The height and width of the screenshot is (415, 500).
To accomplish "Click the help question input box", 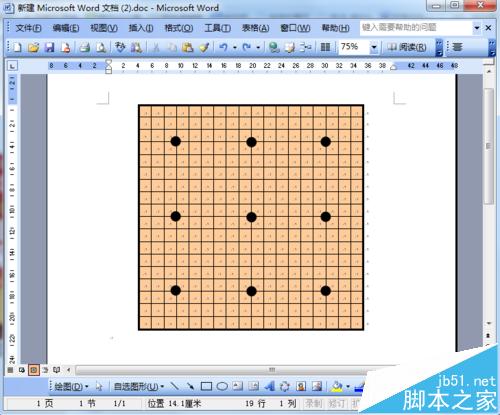I will pyautogui.click(x=416, y=27).
